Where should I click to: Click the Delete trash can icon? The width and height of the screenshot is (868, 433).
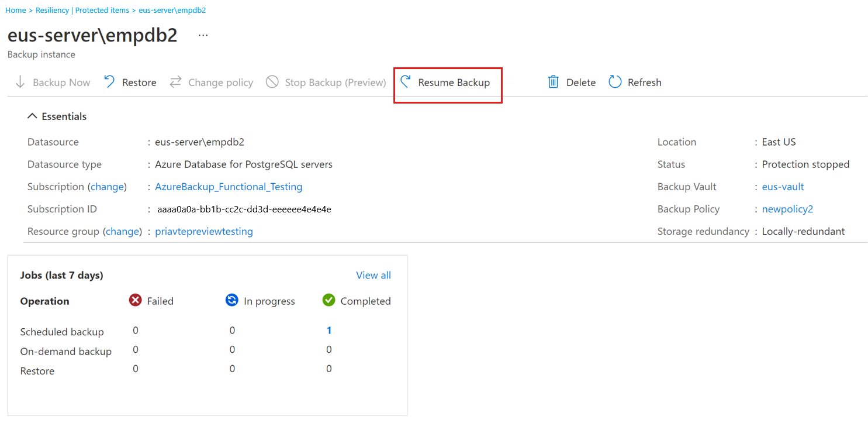click(x=553, y=82)
